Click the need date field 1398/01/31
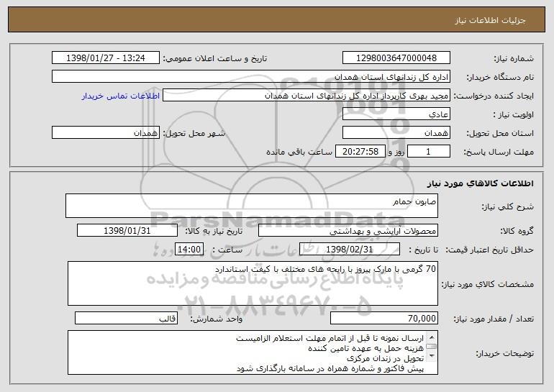The image size is (554, 392). (127, 231)
